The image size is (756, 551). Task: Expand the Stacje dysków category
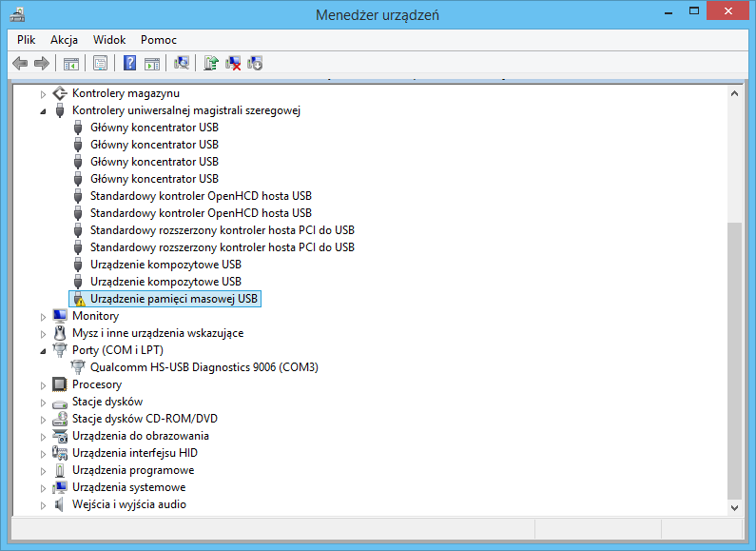(43, 402)
